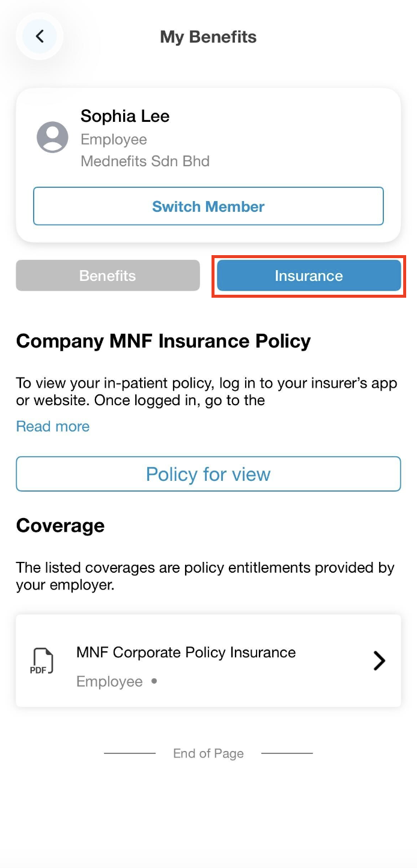Tap the in-patient policy description text
The width and height of the screenshot is (417, 868).
click(206, 391)
